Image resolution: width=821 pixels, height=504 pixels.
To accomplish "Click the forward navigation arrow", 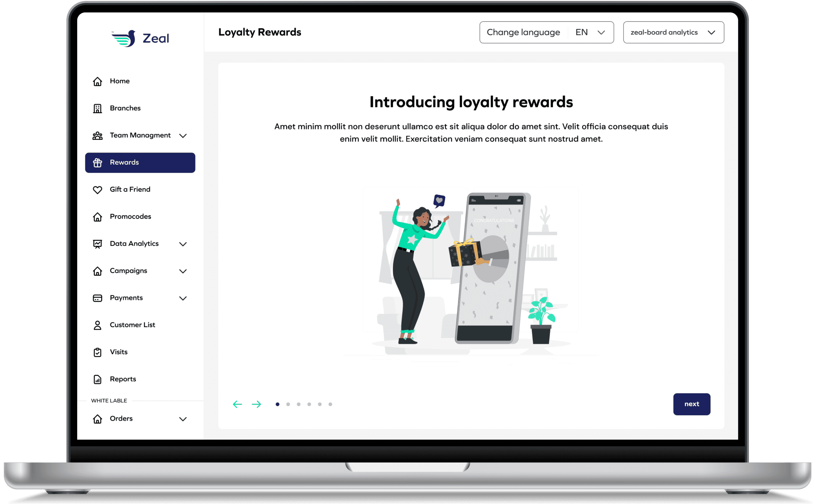I will pyautogui.click(x=256, y=404).
